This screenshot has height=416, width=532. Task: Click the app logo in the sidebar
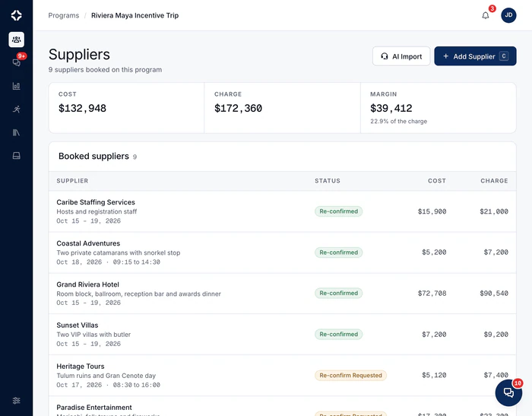[x=16, y=15]
